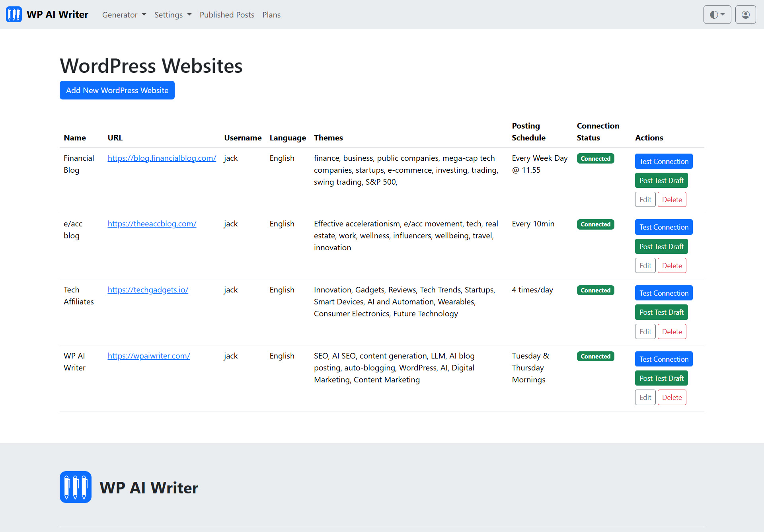Open the Plans page from the navbar
The image size is (764, 532).
(271, 15)
